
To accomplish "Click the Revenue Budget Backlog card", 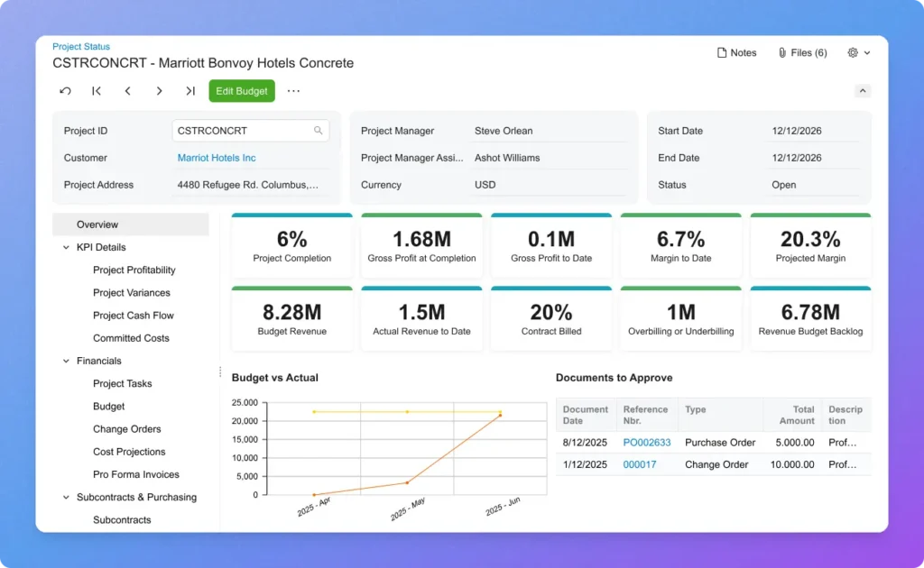I will [x=811, y=318].
